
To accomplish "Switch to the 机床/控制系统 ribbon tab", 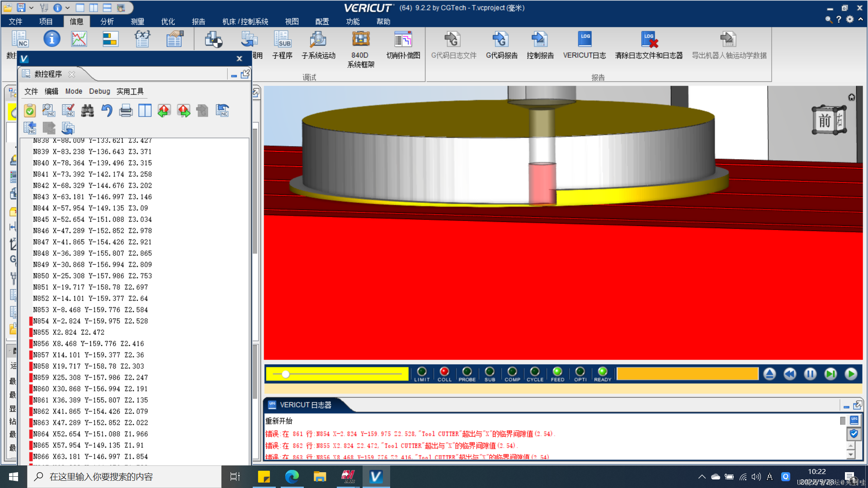I will pyautogui.click(x=245, y=21).
